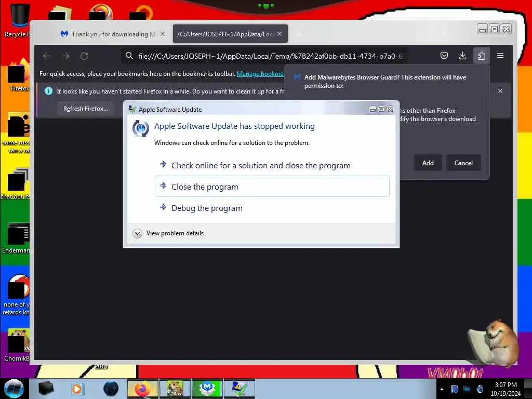The width and height of the screenshot is (532, 399).
Task: Select Close the program option
Action: click(272, 187)
